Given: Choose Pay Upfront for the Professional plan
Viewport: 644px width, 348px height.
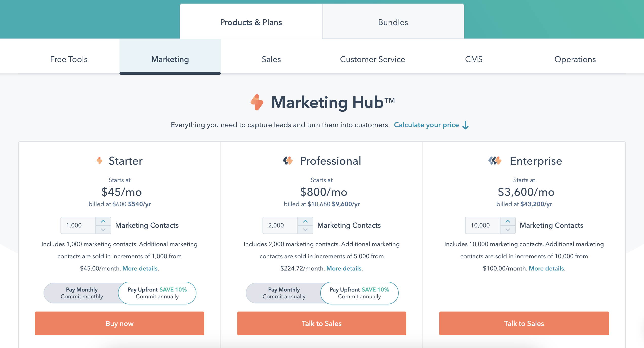Looking at the screenshot, I should click(359, 293).
